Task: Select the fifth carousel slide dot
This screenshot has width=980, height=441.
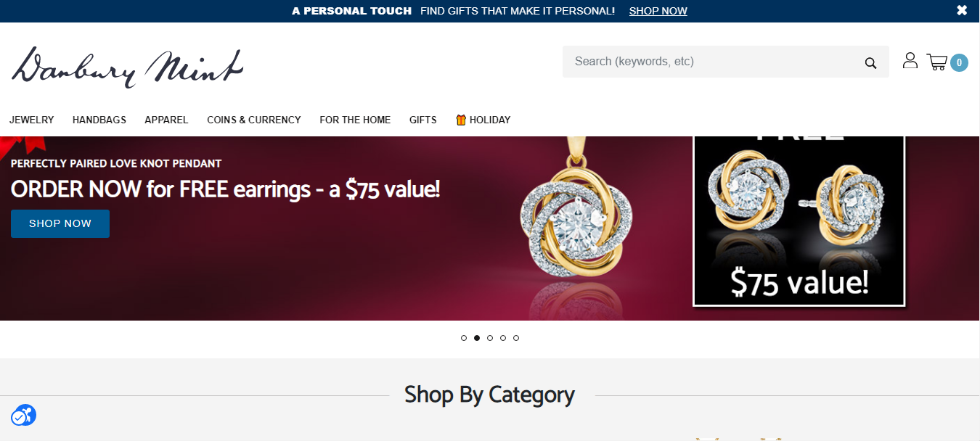Action: click(x=516, y=338)
